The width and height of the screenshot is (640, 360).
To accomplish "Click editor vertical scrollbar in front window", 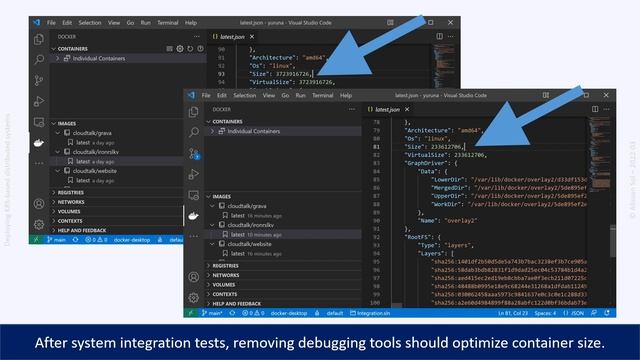I will click(613, 241).
